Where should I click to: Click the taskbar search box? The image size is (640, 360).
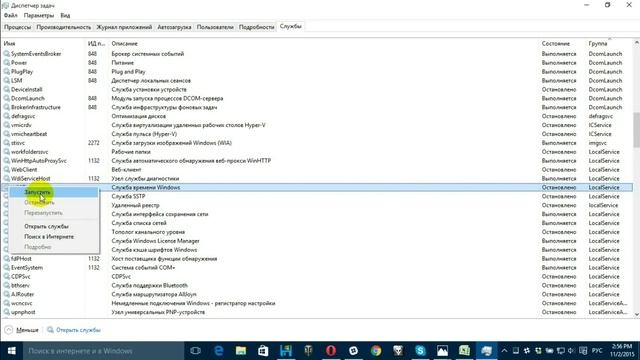point(103,351)
